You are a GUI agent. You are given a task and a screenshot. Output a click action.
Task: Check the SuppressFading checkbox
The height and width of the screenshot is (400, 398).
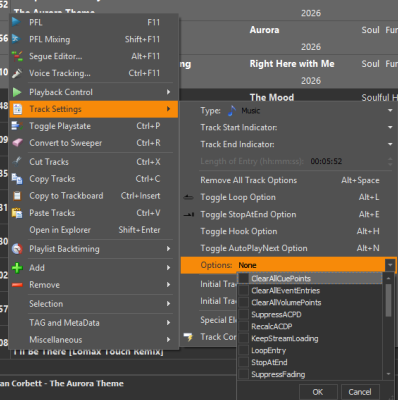tap(244, 374)
